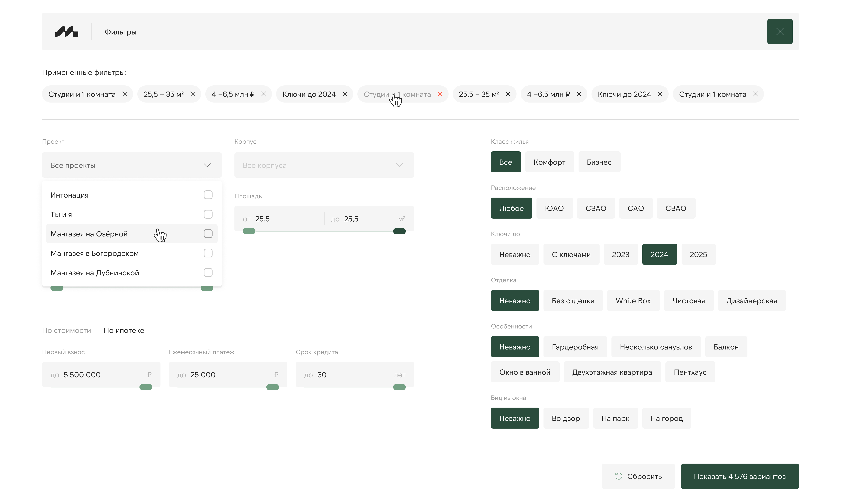The height and width of the screenshot is (504, 841).
Task: Click the red X on the highlighted chip
Action: [x=440, y=94]
